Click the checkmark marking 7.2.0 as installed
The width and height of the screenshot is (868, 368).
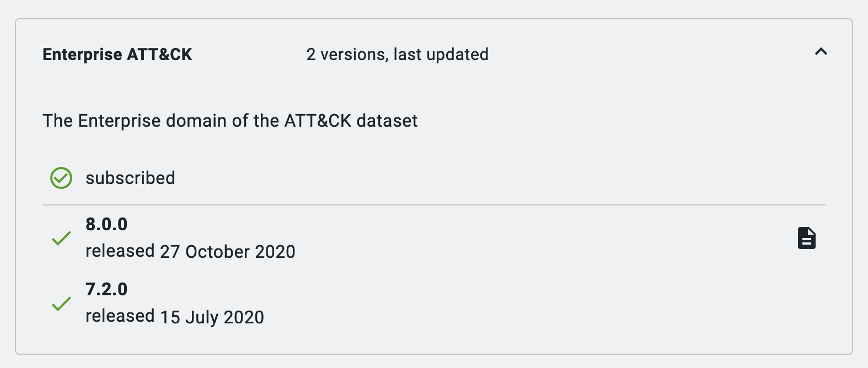click(62, 304)
